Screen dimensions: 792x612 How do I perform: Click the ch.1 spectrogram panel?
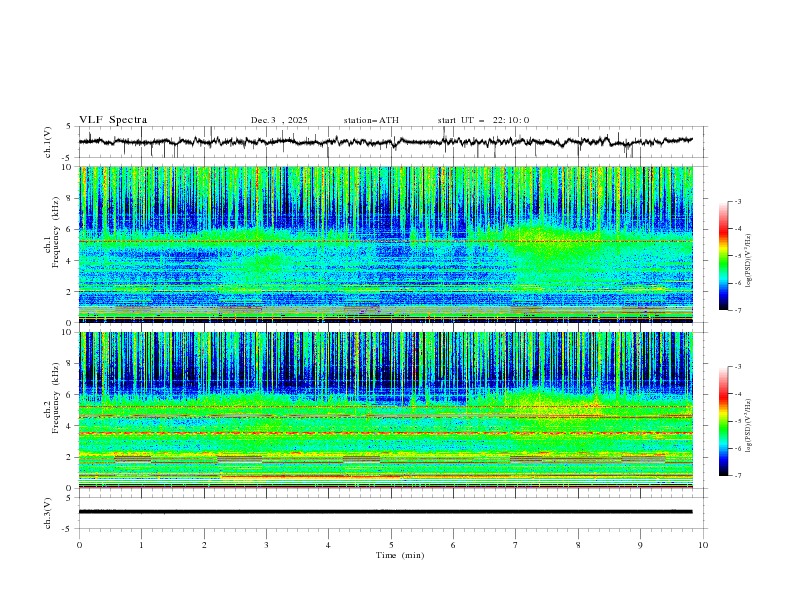[385, 244]
